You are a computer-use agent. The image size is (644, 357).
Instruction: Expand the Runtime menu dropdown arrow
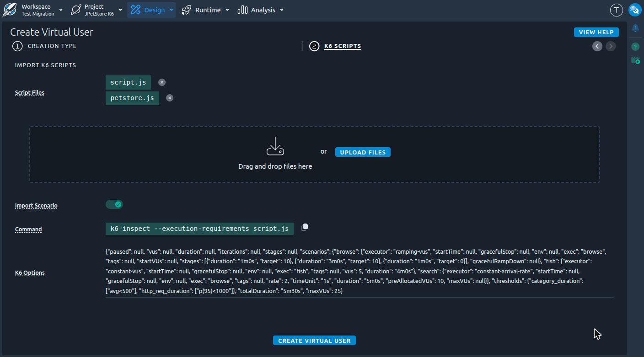point(227,10)
